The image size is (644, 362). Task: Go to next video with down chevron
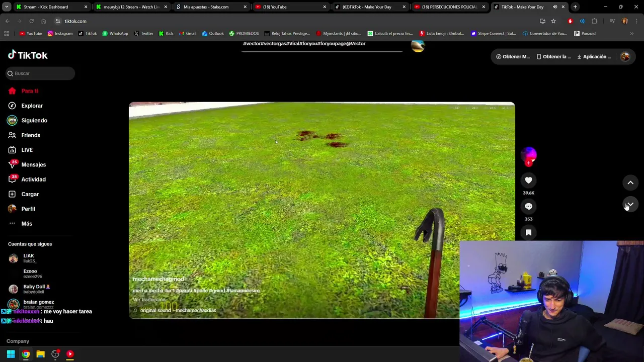coord(630,204)
